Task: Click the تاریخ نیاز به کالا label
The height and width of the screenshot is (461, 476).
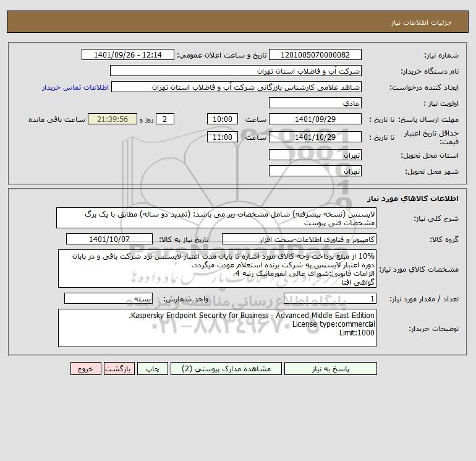Action: tap(184, 239)
